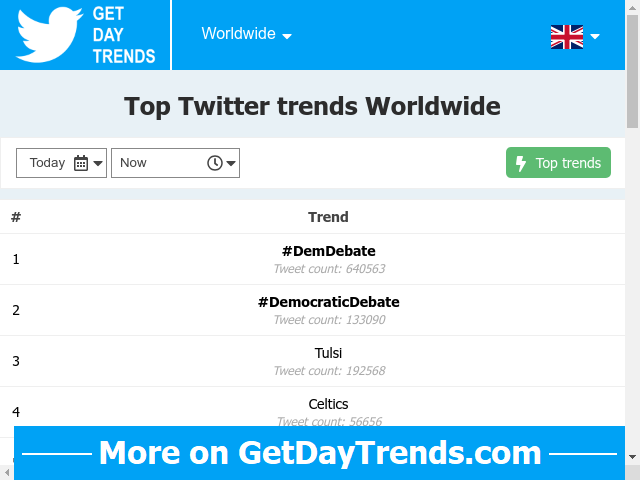Click the Twitter bird logo

click(49, 35)
